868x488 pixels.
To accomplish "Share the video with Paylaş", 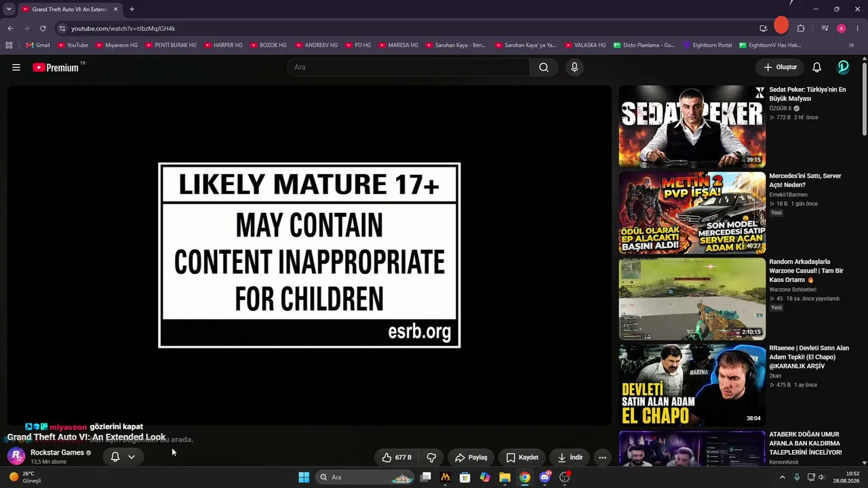I will 471,457.
